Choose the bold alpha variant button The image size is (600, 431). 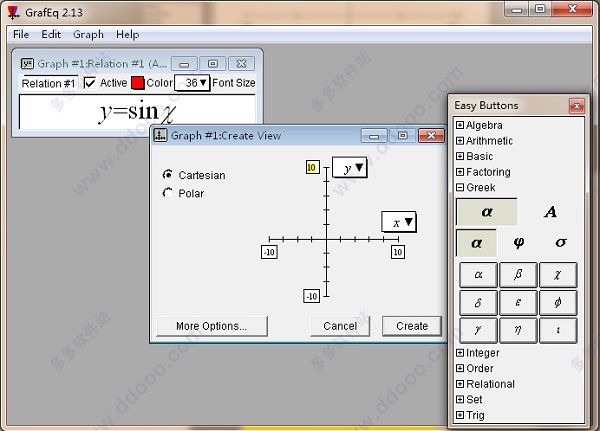(476, 243)
